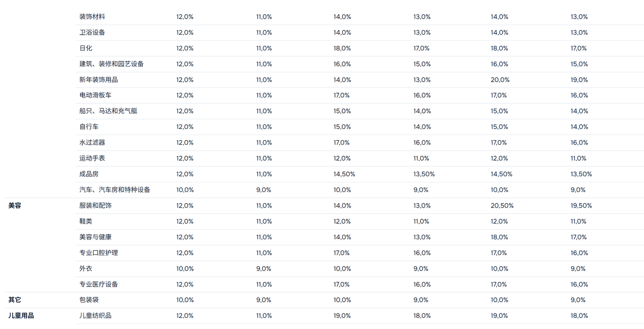644x329 pixels.
Task: Click the 成品房 row label
Action: tap(89, 174)
